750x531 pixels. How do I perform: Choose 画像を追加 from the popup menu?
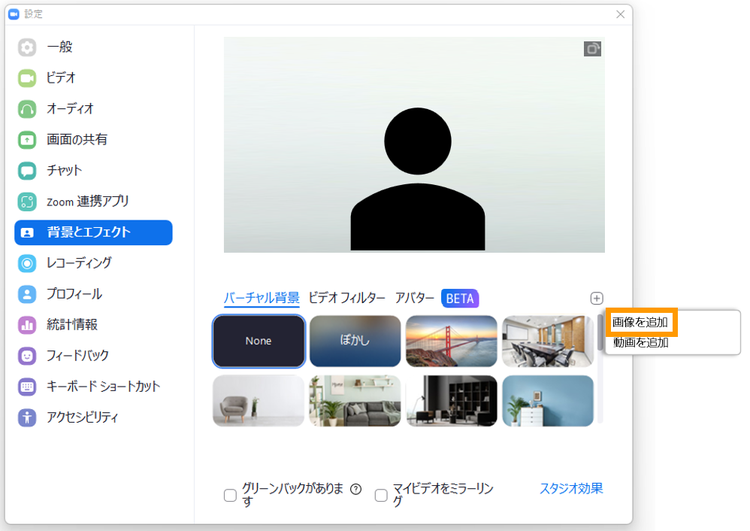coord(641,322)
